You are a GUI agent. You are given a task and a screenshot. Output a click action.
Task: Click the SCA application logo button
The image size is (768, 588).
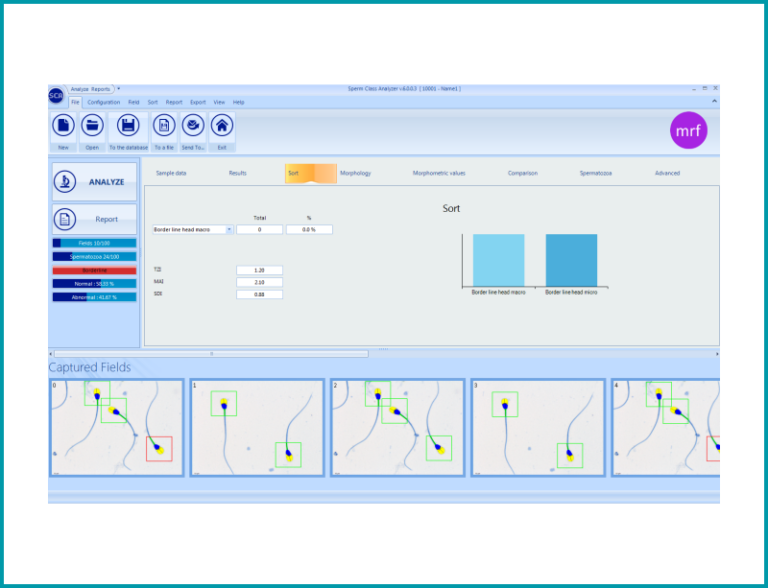56,96
